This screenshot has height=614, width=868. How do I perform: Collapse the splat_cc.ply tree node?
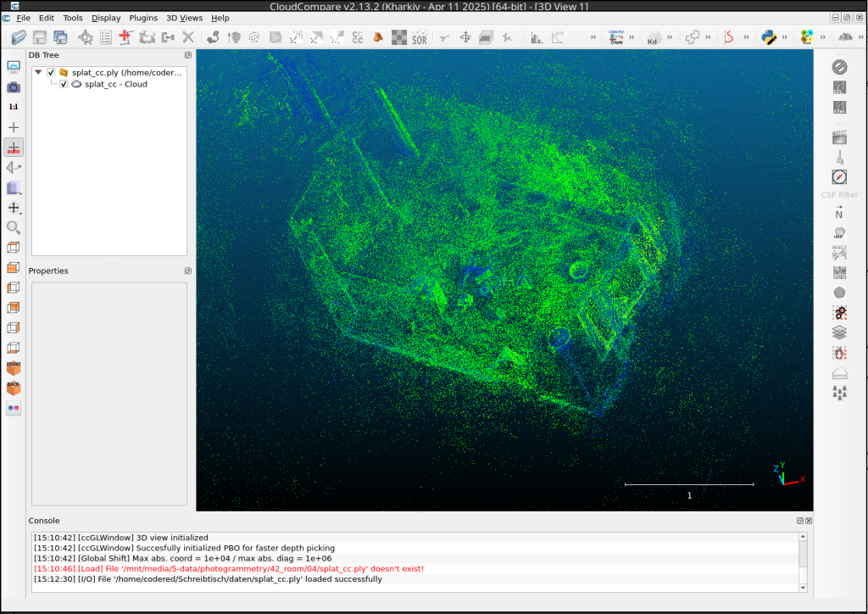[x=38, y=73]
